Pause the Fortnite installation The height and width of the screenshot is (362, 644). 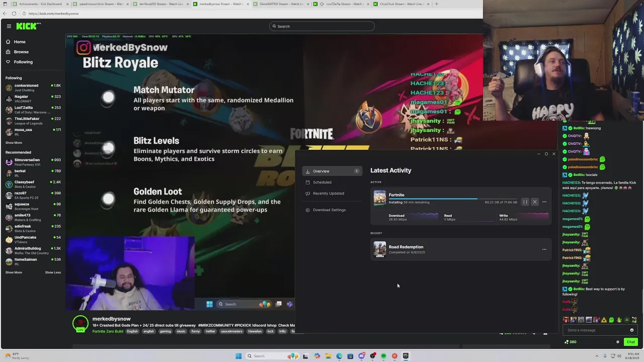click(525, 202)
